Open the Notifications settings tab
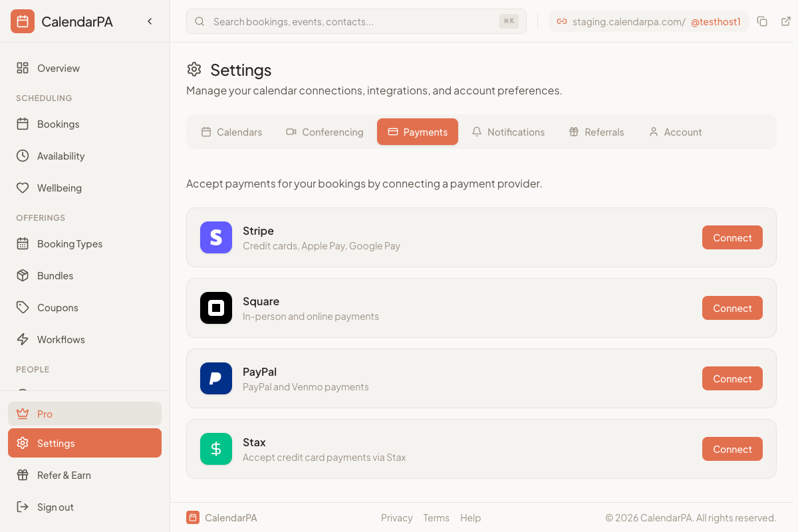Viewport: 798px width, 532px height. click(x=509, y=132)
